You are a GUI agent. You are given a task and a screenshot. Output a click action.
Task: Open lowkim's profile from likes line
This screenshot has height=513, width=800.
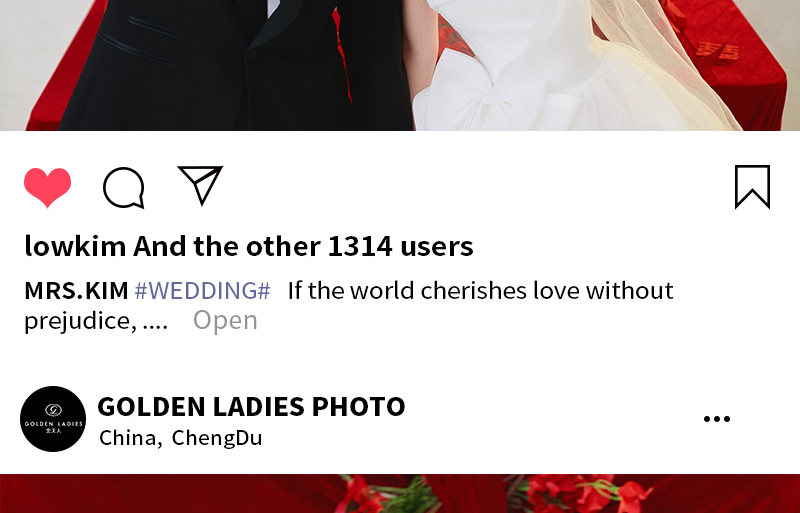click(x=75, y=246)
